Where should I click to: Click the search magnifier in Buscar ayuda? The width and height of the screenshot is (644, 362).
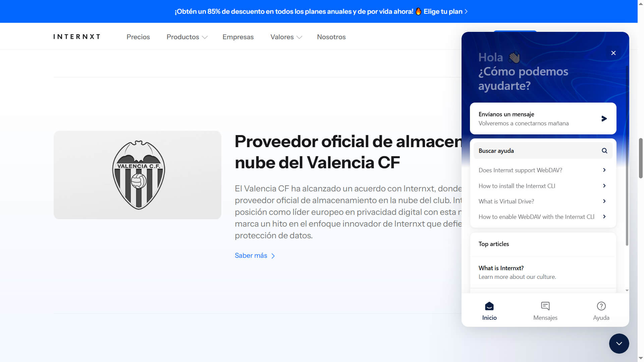click(x=604, y=151)
